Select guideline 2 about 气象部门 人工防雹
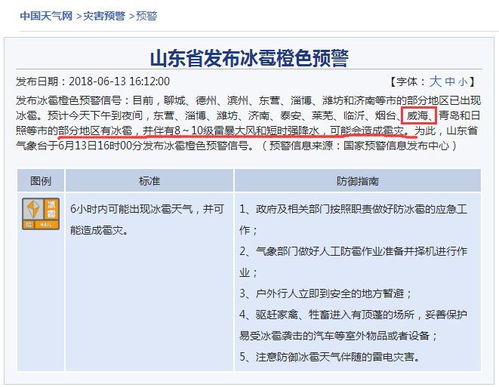 [353, 262]
